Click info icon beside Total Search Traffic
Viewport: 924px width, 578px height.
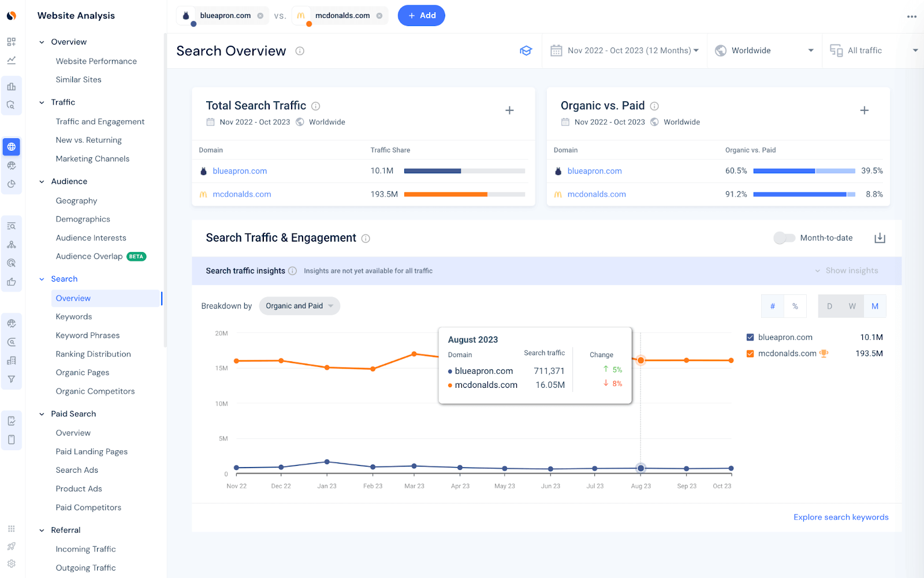tap(316, 106)
